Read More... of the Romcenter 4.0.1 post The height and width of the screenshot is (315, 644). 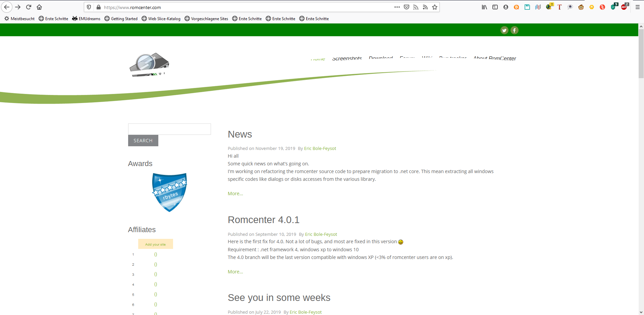(x=235, y=272)
